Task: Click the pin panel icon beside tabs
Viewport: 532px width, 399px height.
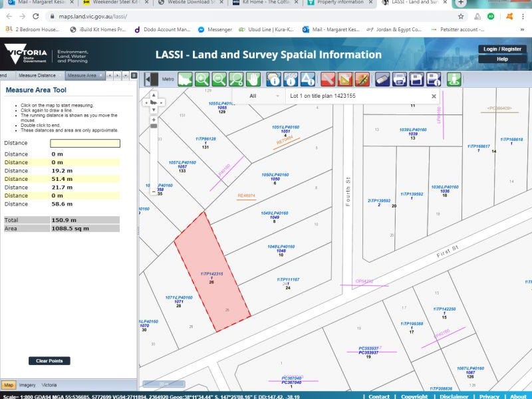Action: click(134, 75)
